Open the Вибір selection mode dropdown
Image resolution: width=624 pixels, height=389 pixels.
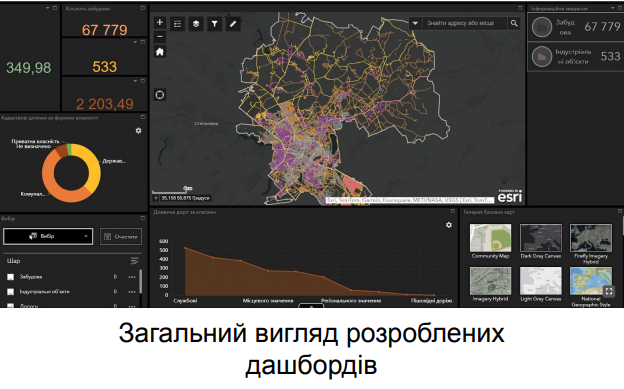pos(48,236)
